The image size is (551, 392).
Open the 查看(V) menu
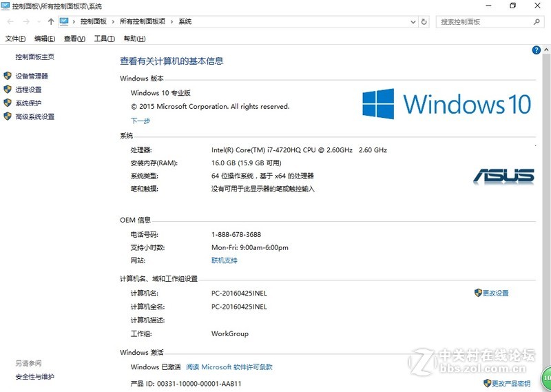(74, 39)
